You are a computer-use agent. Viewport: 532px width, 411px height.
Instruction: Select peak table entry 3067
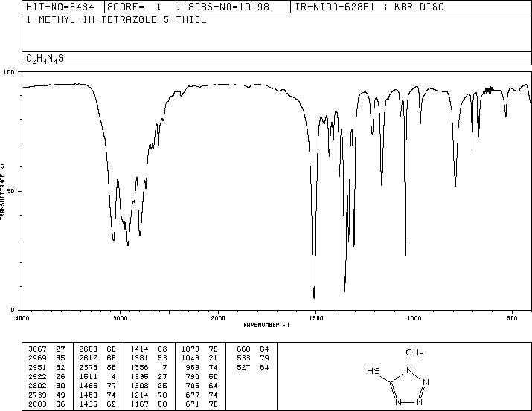click(x=38, y=349)
